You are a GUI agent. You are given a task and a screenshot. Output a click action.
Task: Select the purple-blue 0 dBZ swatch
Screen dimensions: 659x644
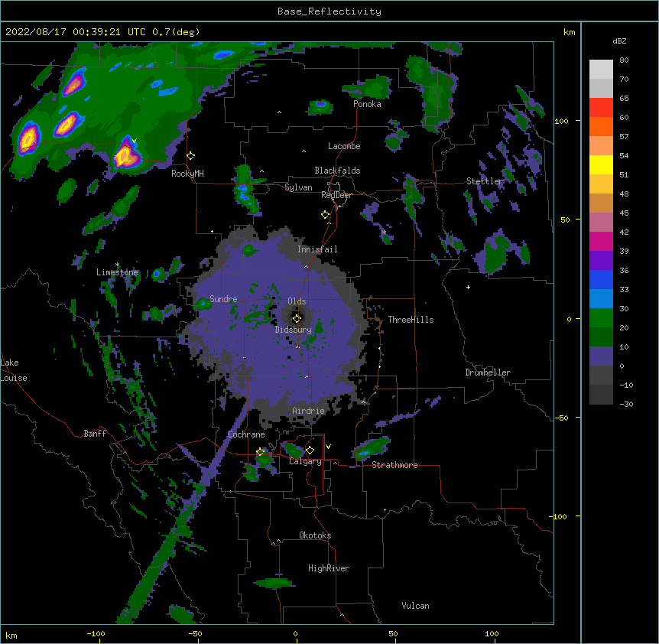click(x=601, y=356)
